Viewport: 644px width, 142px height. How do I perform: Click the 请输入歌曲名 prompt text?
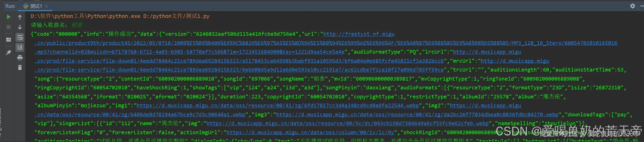pyautogui.click(x=49, y=25)
